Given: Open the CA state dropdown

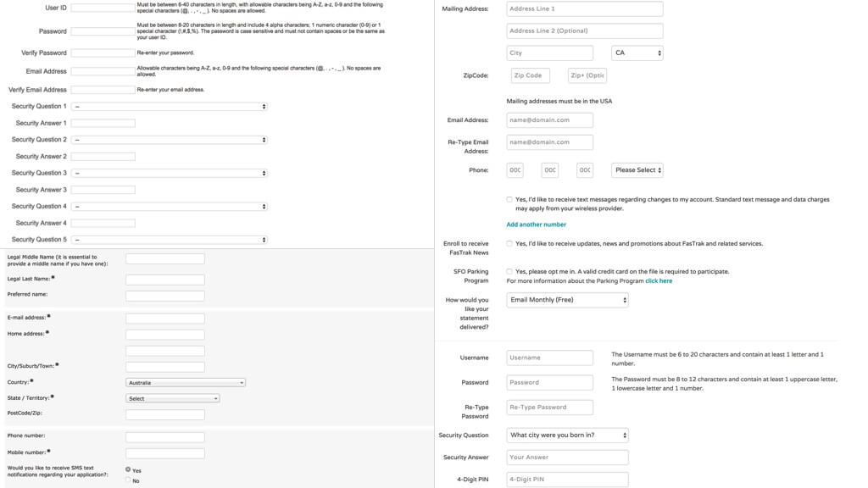Looking at the screenshot, I should pyautogui.click(x=637, y=53).
